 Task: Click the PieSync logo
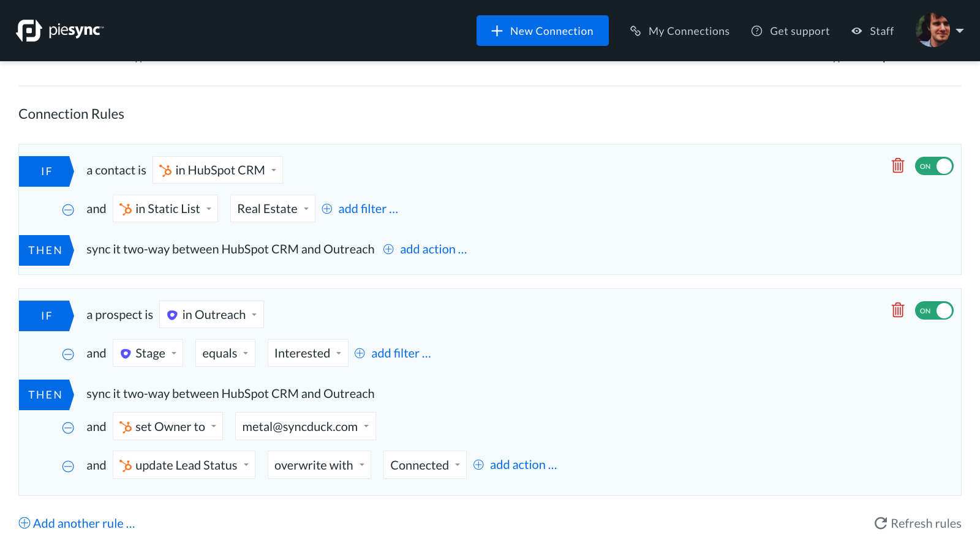coord(60,31)
